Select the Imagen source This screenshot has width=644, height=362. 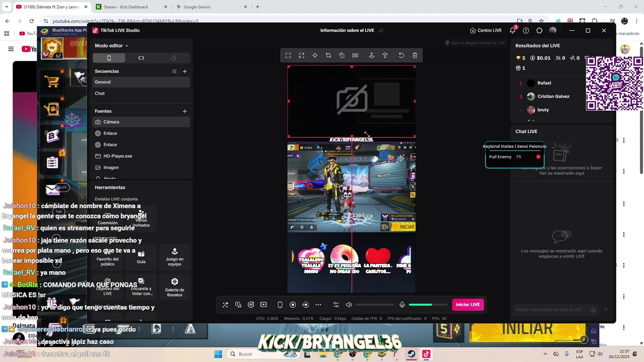click(x=141, y=167)
